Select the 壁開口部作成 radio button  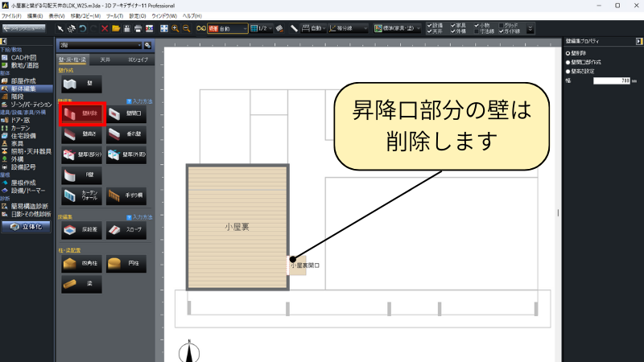tap(568, 61)
